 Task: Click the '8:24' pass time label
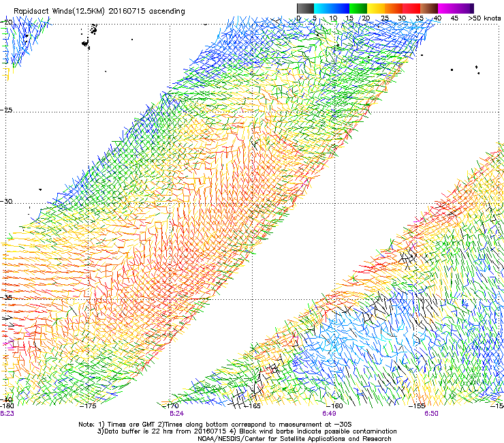click(x=177, y=414)
